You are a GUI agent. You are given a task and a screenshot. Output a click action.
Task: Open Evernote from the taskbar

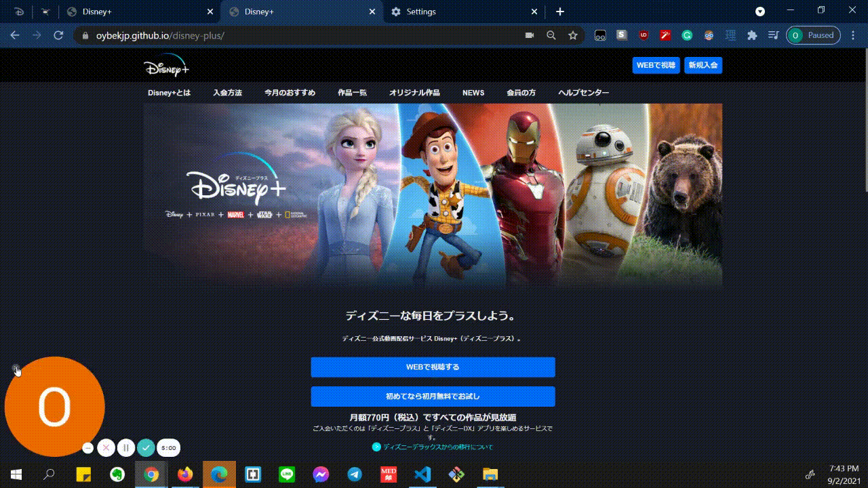point(117,474)
